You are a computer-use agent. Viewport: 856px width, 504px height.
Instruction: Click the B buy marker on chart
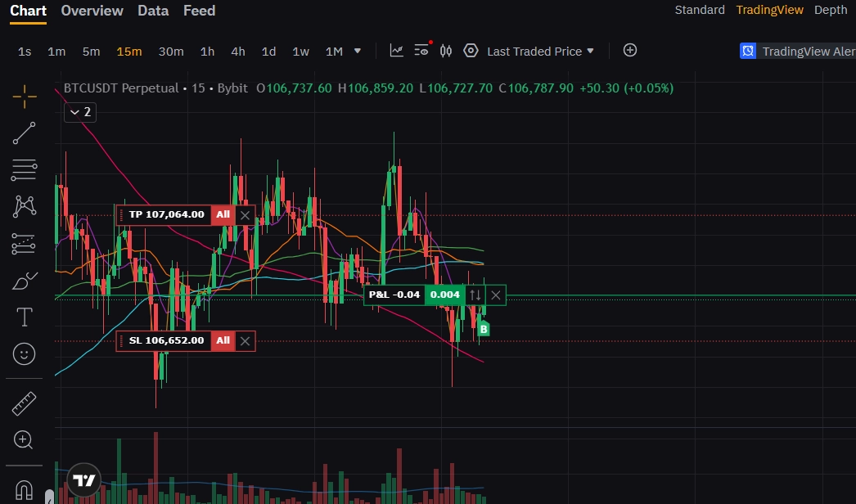(483, 329)
